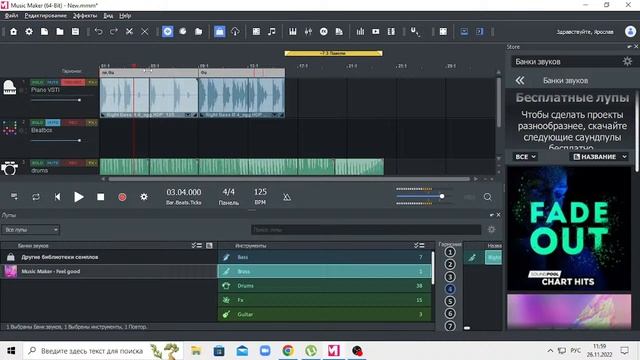Image resolution: width=640 pixels, height=360 pixels.
Task: Toggle MUTE on Piano VSTi track
Action: 52,82
